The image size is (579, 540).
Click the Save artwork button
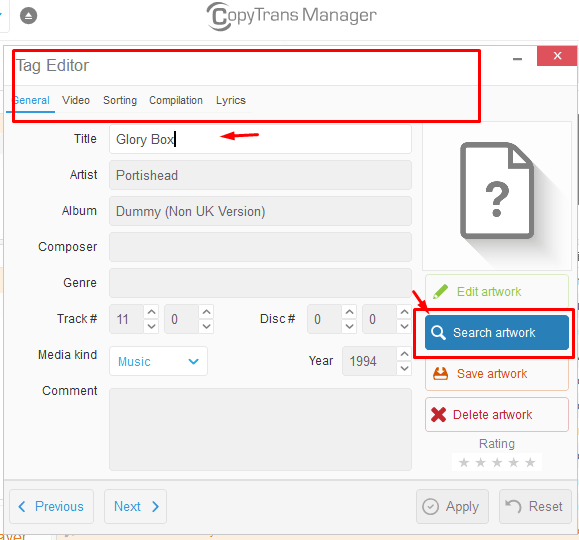[x=497, y=374]
